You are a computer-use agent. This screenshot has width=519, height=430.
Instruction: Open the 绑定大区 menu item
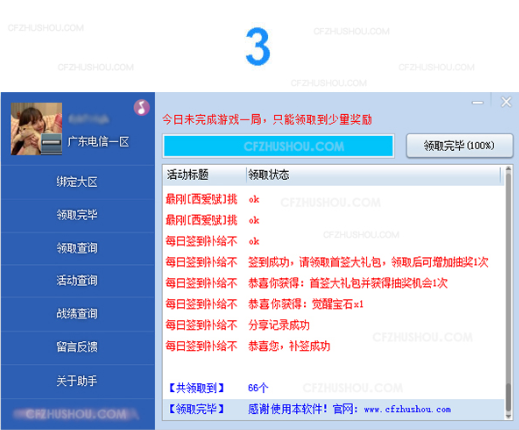(x=77, y=182)
